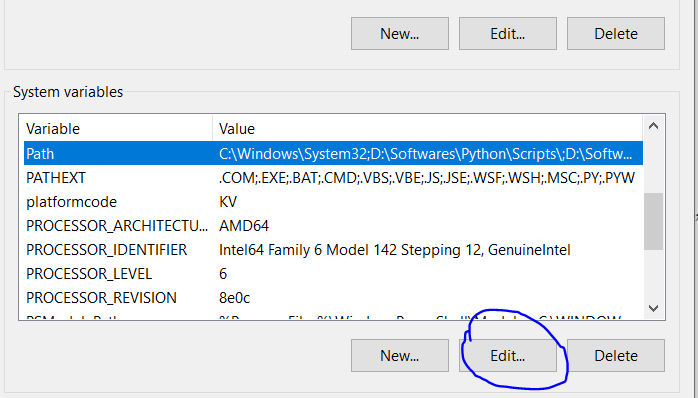Click the System variables Delete button

(616, 355)
